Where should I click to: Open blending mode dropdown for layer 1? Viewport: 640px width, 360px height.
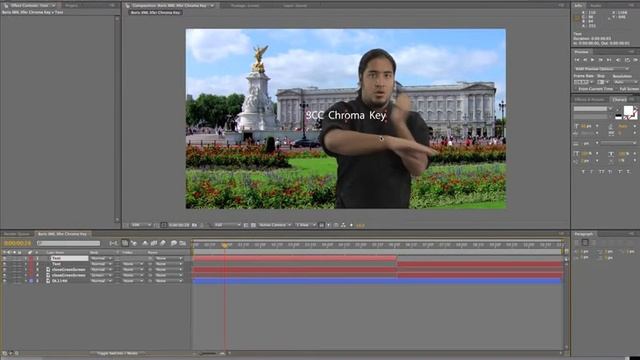point(101,258)
